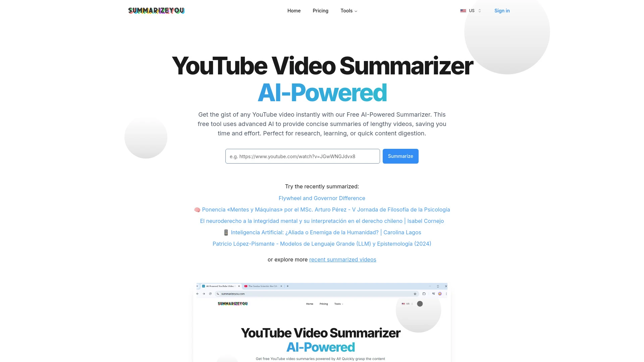Click the screenshot thumbnail preview image
644x362 pixels.
(322, 322)
